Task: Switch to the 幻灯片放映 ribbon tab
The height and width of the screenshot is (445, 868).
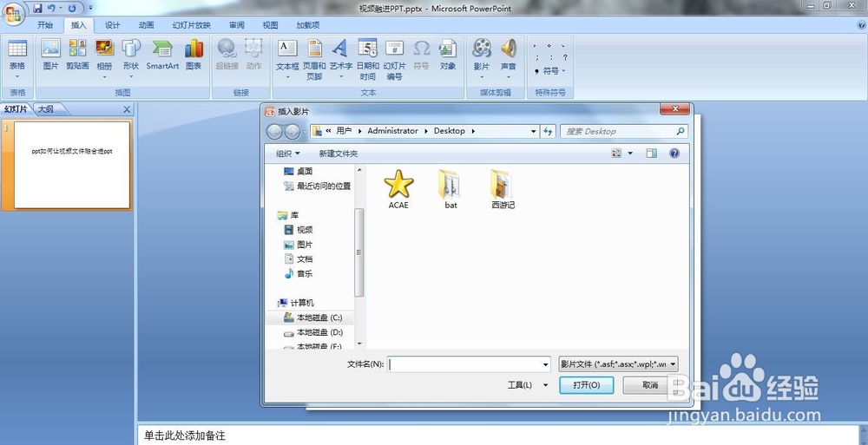Action: [x=192, y=25]
